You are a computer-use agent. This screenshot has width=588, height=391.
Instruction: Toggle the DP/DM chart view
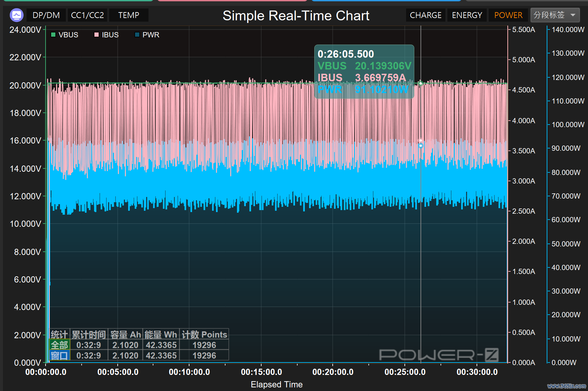[46, 15]
